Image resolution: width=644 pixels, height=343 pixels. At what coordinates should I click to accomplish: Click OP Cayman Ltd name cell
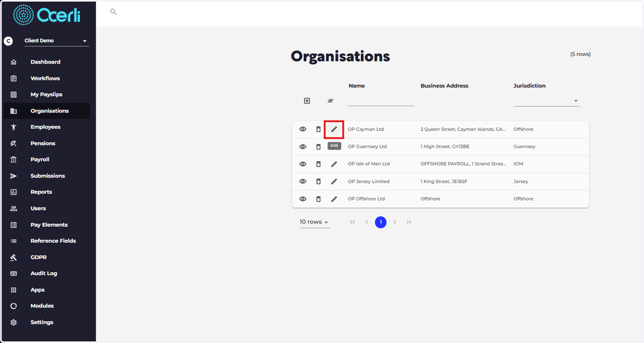pyautogui.click(x=366, y=129)
